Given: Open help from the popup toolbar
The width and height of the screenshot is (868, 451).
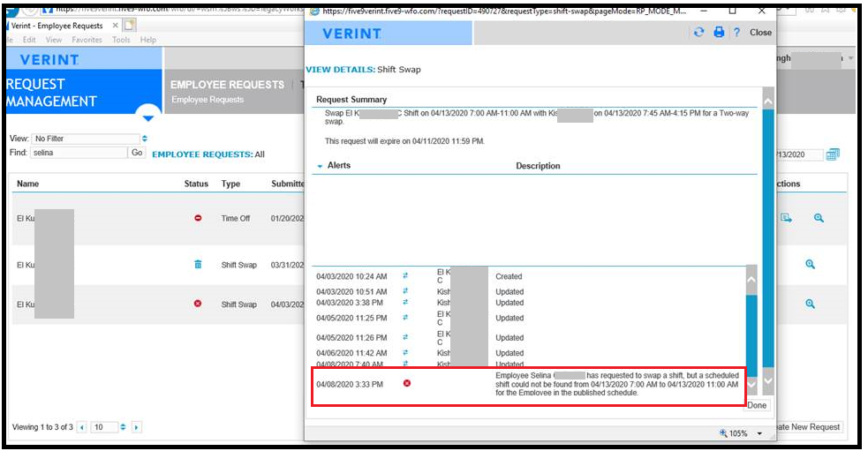Looking at the screenshot, I should click(736, 33).
